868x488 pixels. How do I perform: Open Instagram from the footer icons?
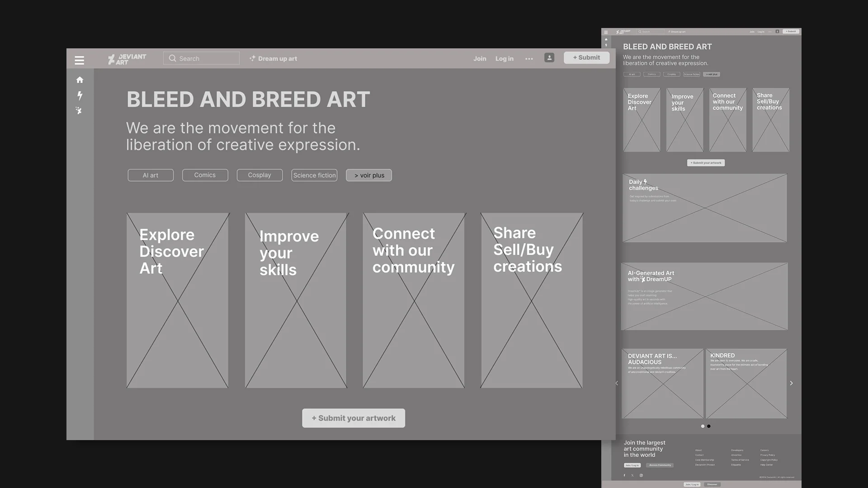pos(641,475)
